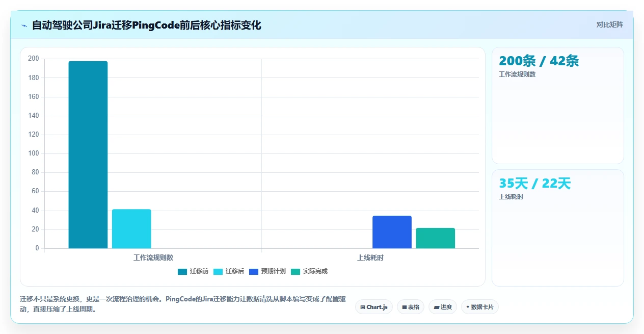Click the 上线耗时 label in the stat card
Screen dimensions: 644x334
point(511,197)
